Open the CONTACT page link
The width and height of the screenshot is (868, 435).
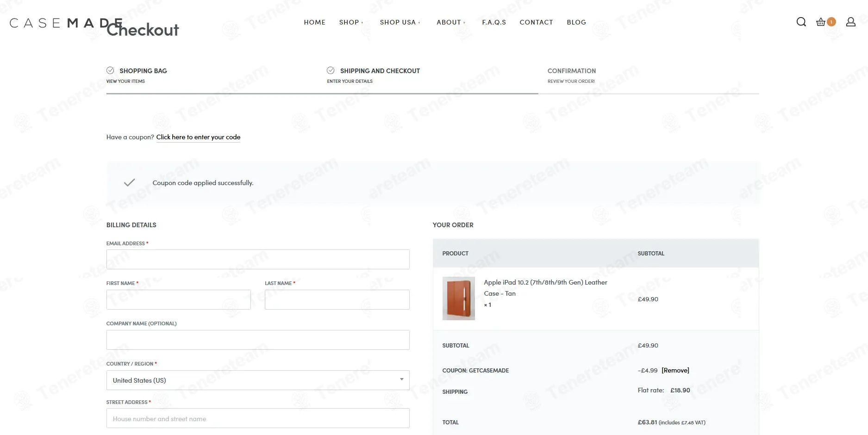536,22
